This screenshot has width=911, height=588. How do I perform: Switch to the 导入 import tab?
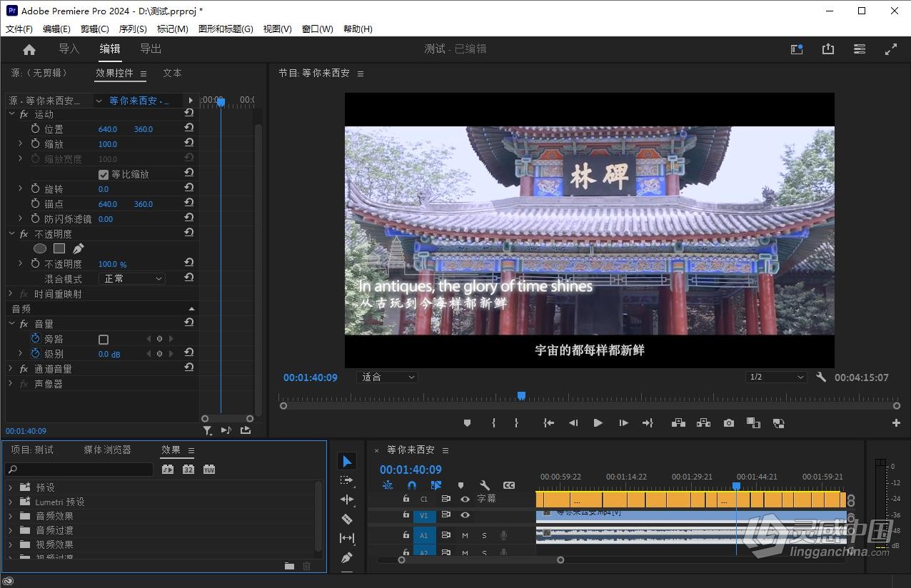coord(69,49)
